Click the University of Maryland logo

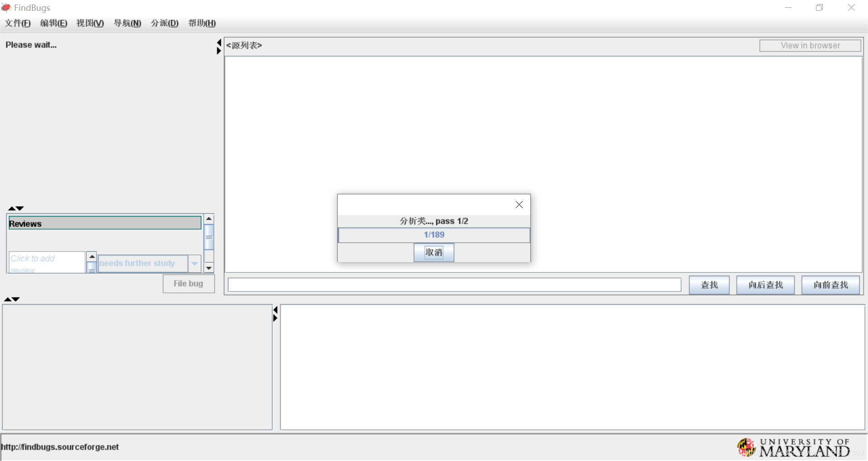coord(793,447)
